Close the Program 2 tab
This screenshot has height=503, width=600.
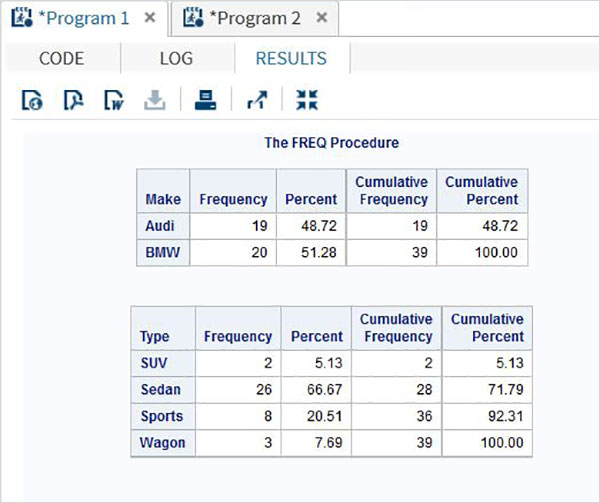(321, 18)
